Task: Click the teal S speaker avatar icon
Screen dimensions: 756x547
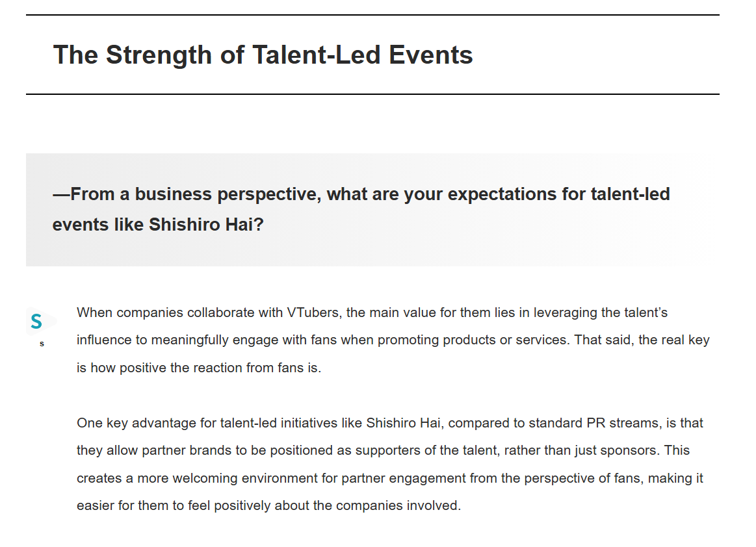Action: (37, 321)
